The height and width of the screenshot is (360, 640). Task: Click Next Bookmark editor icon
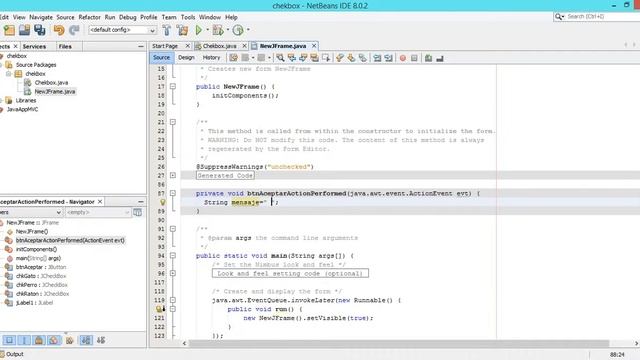351,58
